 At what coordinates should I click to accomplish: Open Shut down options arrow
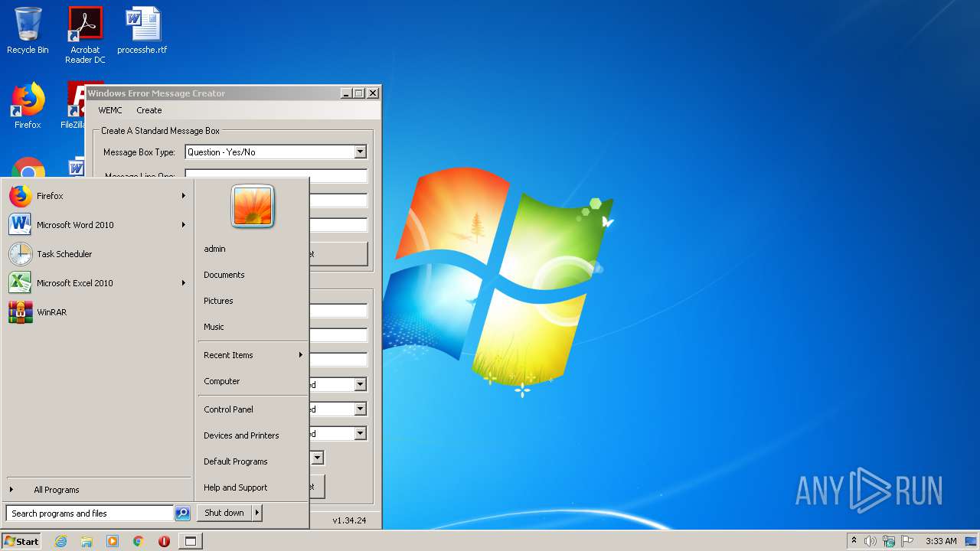[x=257, y=514]
